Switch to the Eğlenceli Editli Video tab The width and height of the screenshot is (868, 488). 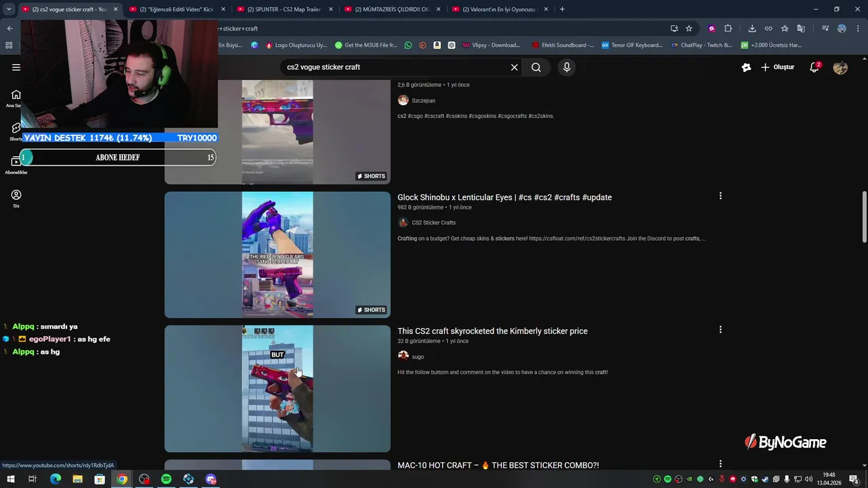tap(172, 9)
